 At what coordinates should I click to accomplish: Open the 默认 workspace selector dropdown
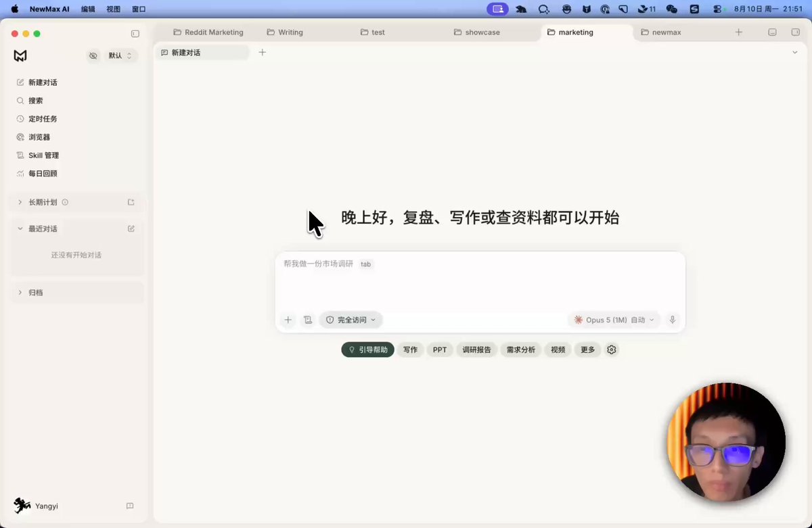point(120,56)
